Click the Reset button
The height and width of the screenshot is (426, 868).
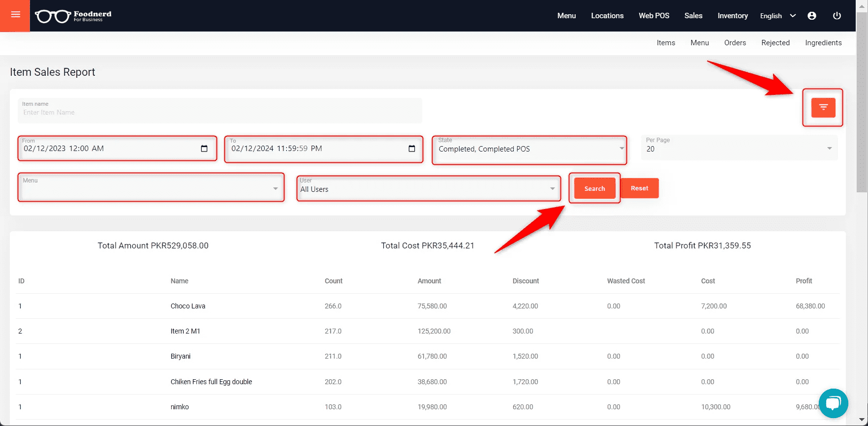point(639,188)
